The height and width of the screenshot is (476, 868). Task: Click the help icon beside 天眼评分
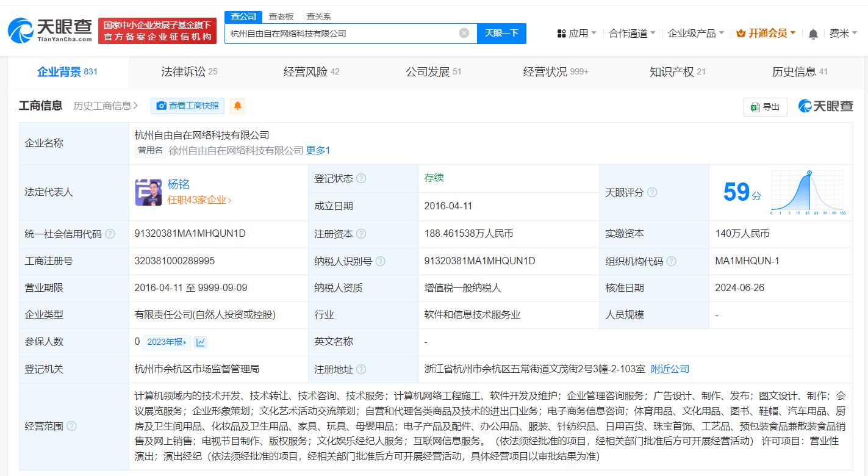pos(653,192)
